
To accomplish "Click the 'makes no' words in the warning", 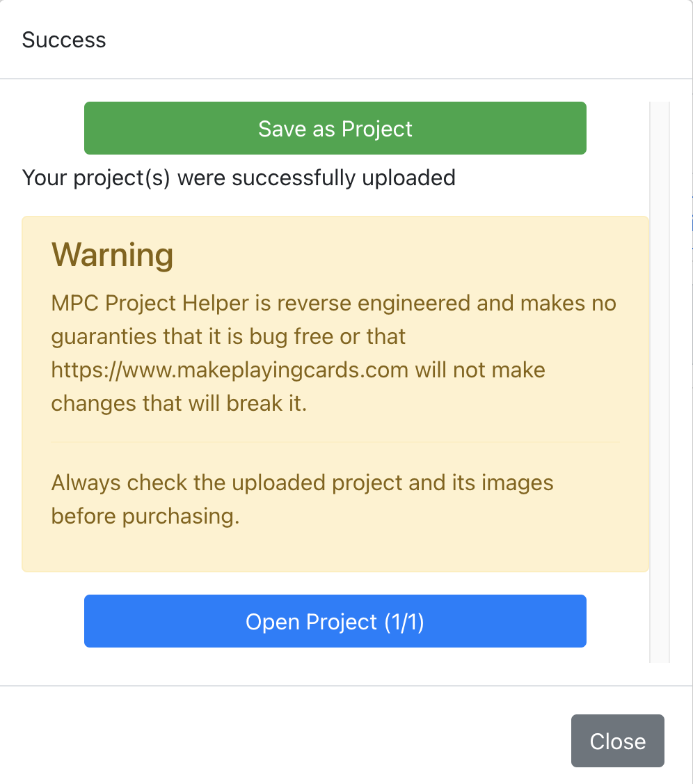I will click(567, 304).
